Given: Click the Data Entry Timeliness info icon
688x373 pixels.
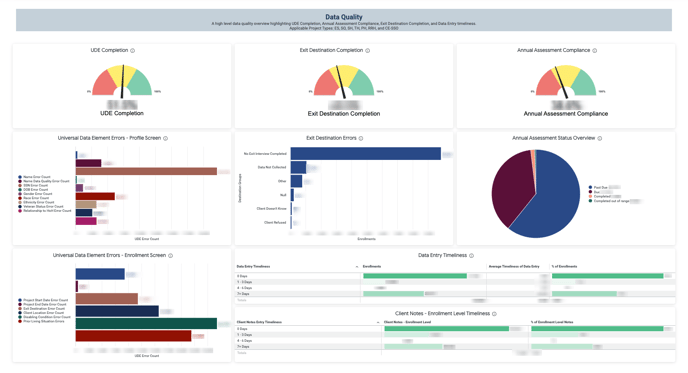Looking at the screenshot, I should (471, 255).
